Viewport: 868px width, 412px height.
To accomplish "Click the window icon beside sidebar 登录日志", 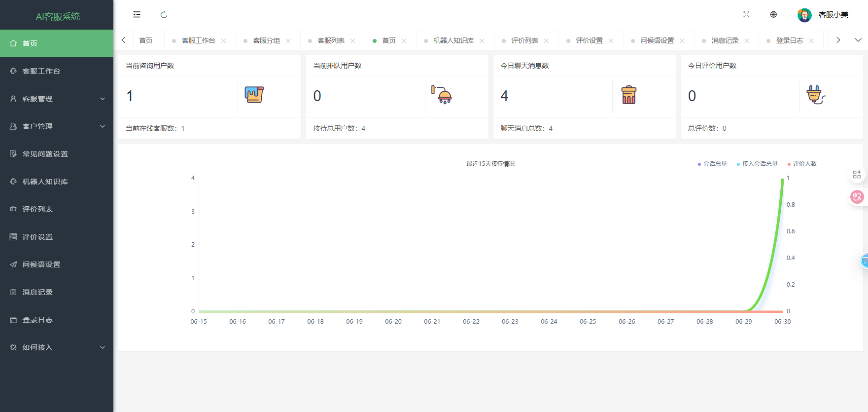I will coord(13,320).
